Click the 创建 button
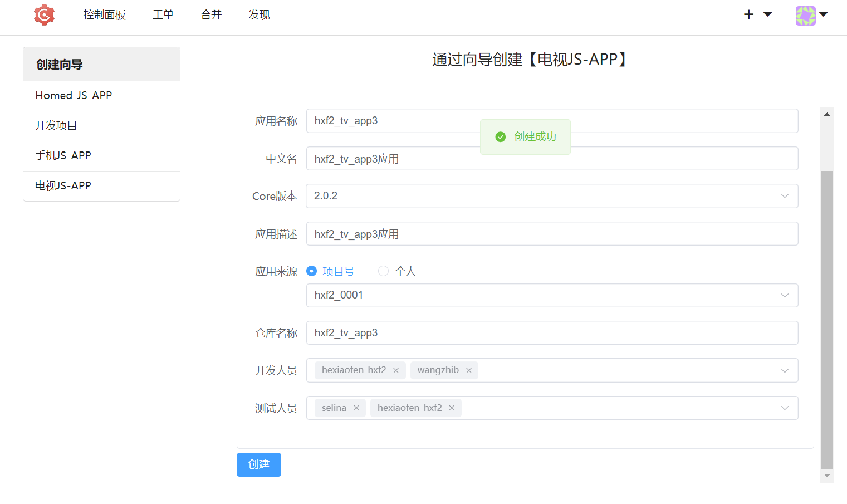Screen dimensions: 847x504 (258, 464)
